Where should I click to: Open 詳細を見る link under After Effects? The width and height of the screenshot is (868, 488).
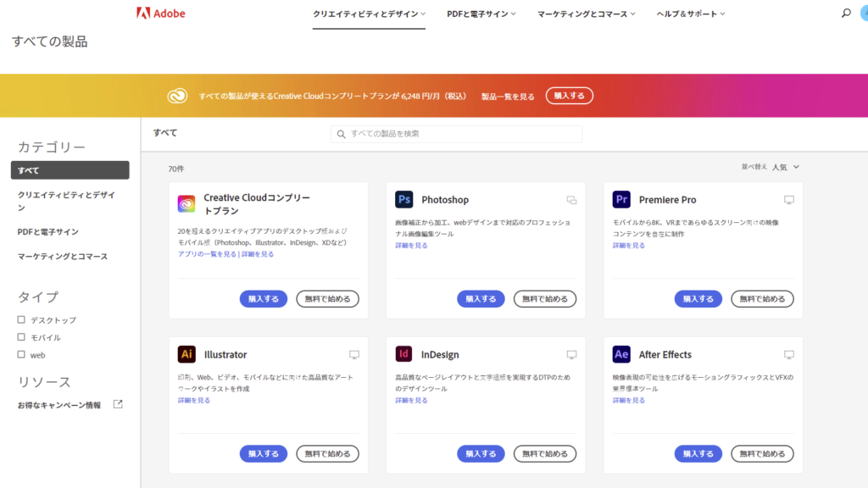pyautogui.click(x=629, y=400)
